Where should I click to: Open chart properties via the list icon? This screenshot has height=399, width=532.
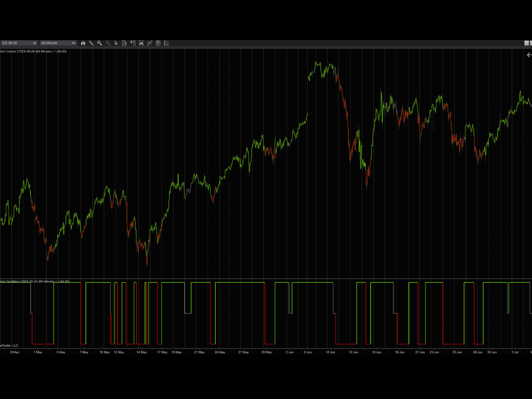(166, 43)
